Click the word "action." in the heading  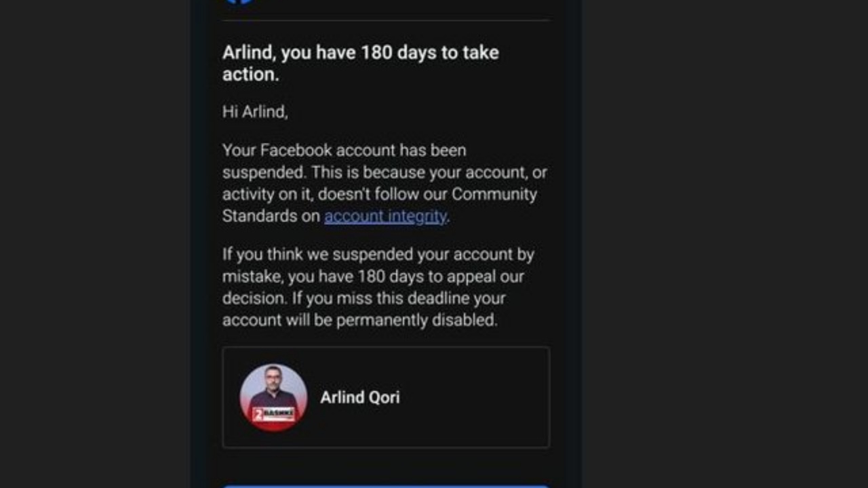[250, 75]
